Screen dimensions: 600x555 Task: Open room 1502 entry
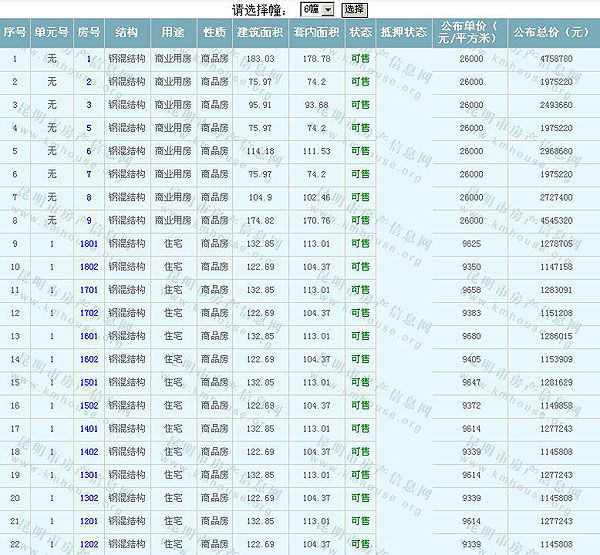[x=89, y=405]
